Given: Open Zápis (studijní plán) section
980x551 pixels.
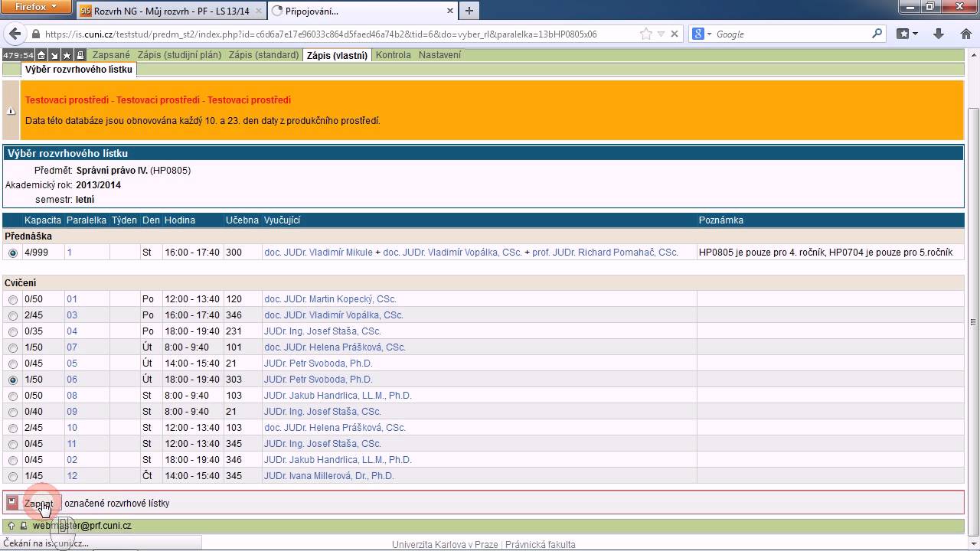Looking at the screenshot, I should coord(179,55).
